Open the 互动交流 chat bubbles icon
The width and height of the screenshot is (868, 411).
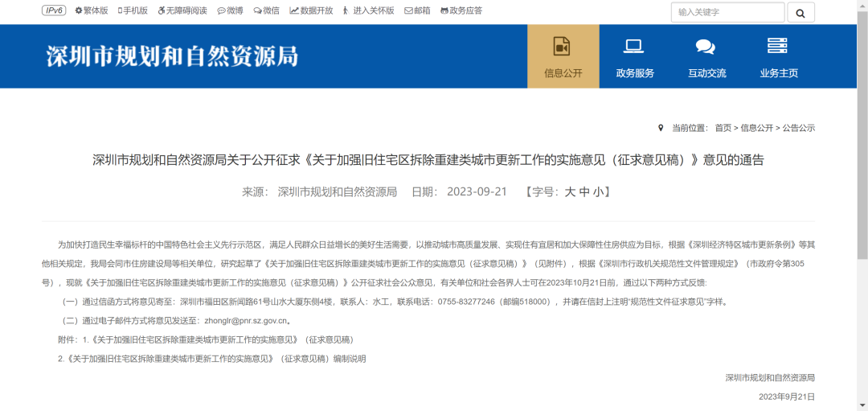click(706, 47)
